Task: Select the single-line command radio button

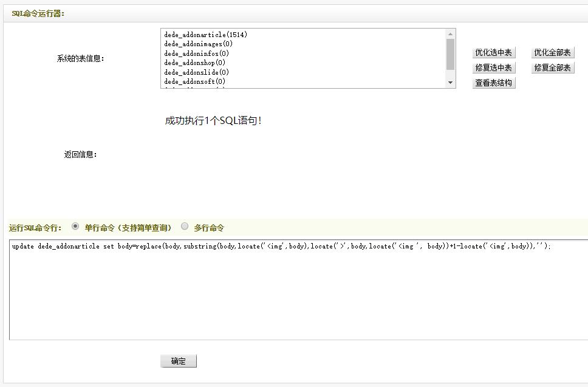Action: [75, 226]
